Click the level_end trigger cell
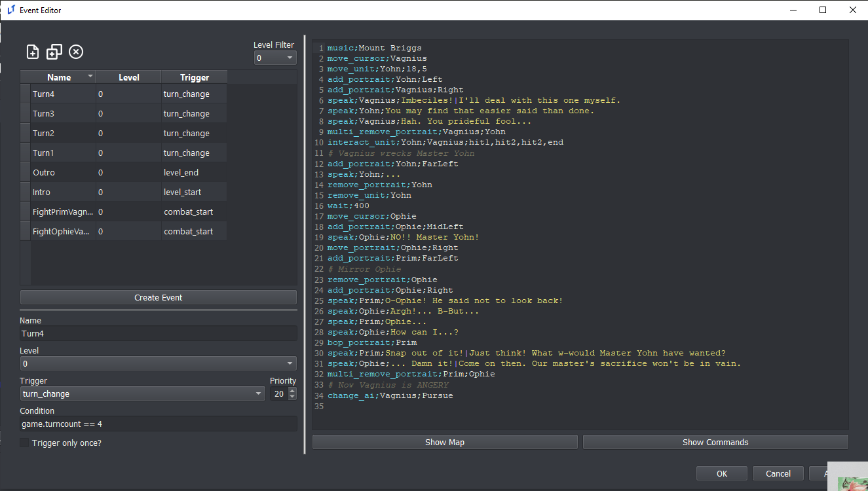 tap(194, 173)
